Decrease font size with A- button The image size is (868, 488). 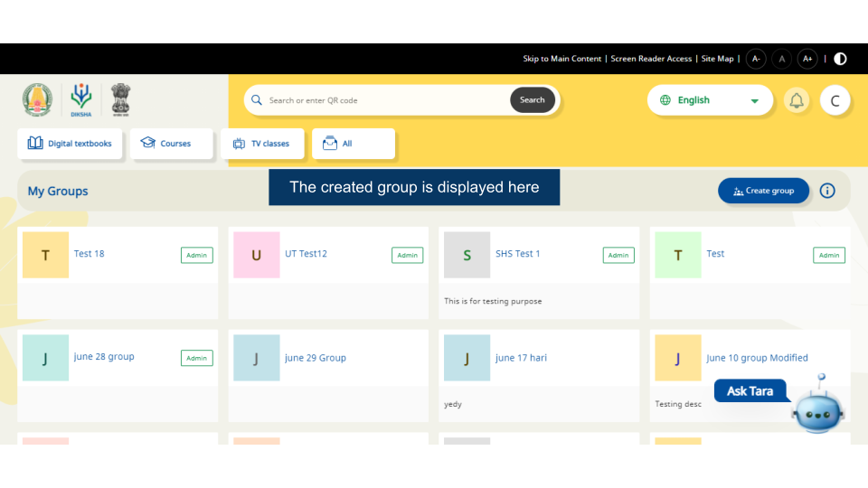(756, 59)
